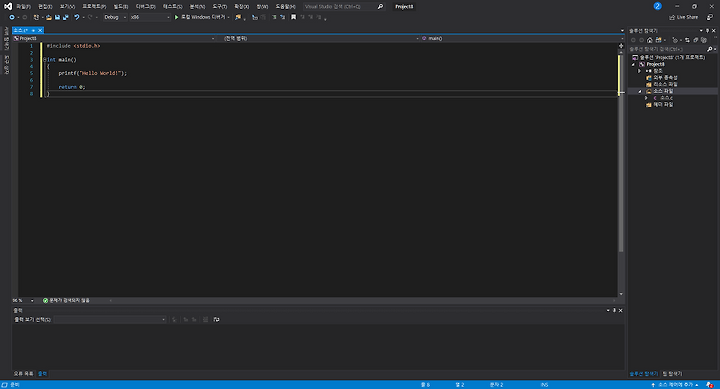Open the Help menu

coord(285,6)
